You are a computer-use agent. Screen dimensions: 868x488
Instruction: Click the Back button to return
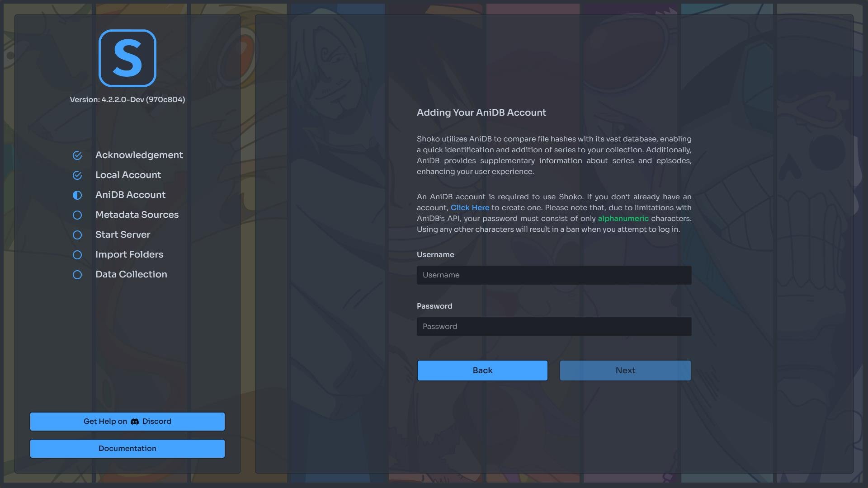[481, 370]
